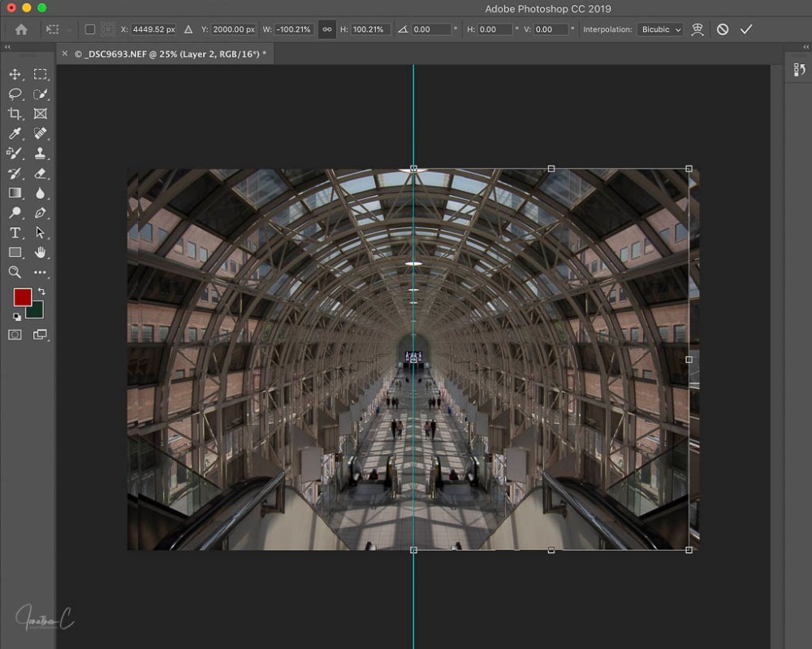Toggle the reference point checkbox

click(89, 29)
